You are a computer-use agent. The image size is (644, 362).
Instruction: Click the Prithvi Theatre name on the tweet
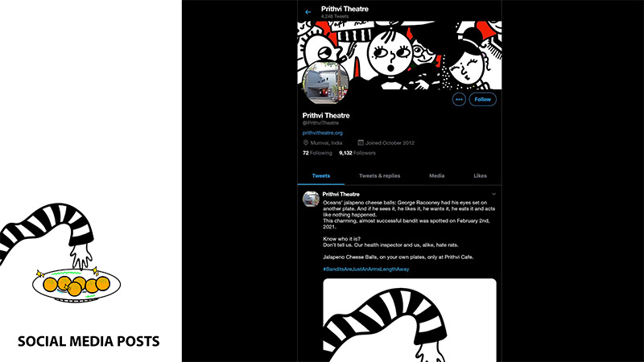341,194
